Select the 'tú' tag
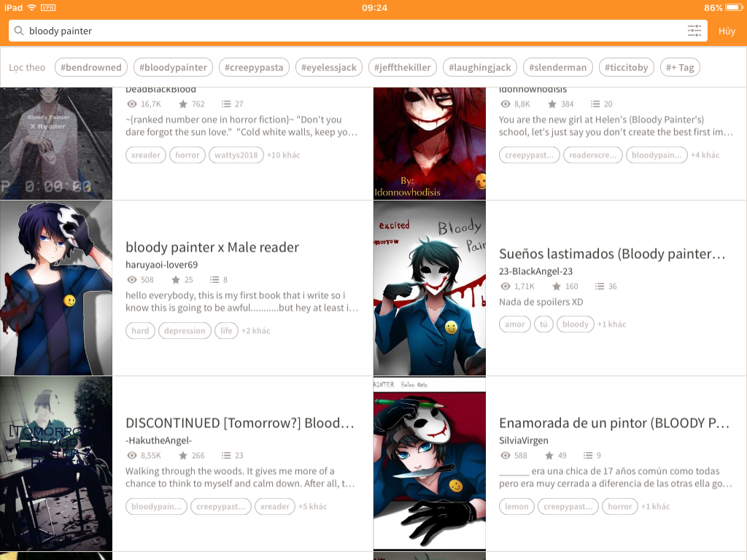Viewport: 747px width, 560px height. tap(543, 324)
